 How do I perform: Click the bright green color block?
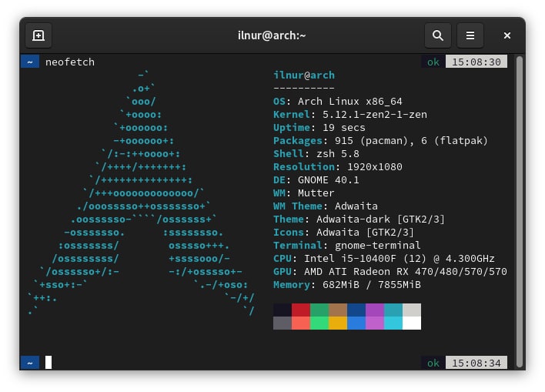coord(319,323)
